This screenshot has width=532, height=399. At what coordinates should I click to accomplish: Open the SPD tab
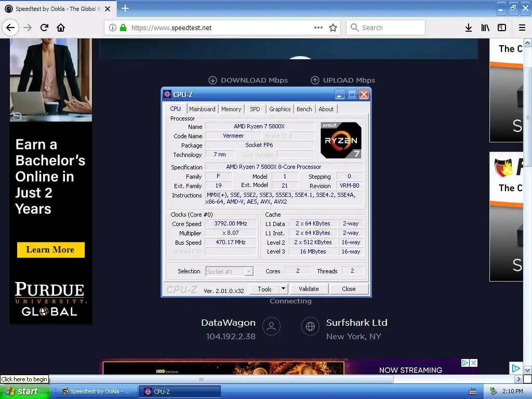point(255,109)
